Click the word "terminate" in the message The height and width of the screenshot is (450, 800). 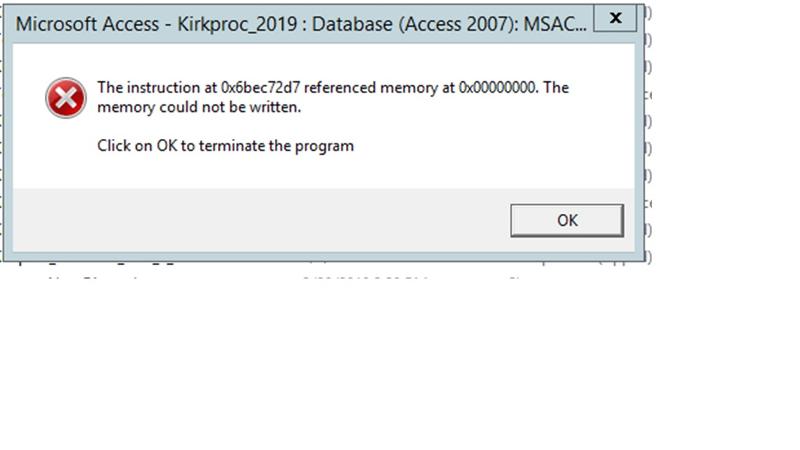[x=232, y=146]
